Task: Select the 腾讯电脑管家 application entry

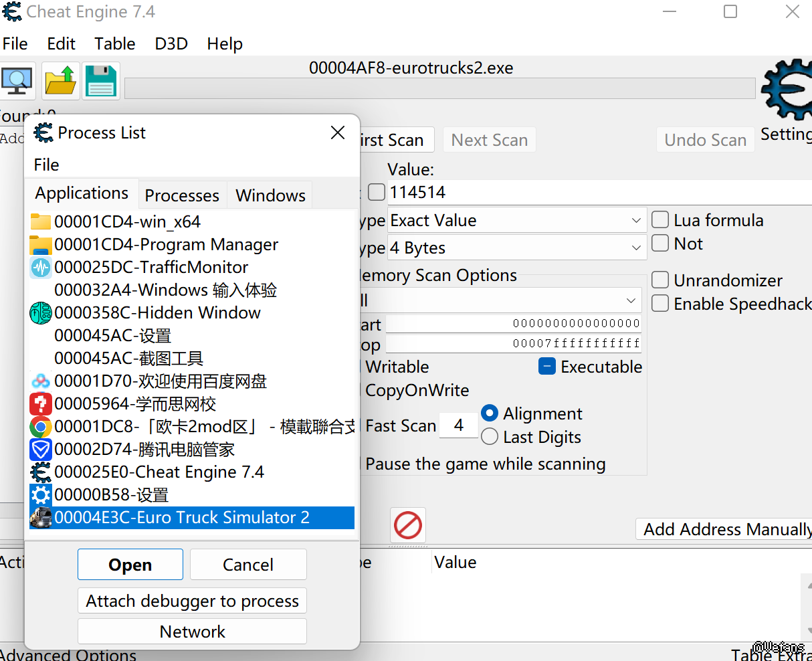Action: [144, 450]
